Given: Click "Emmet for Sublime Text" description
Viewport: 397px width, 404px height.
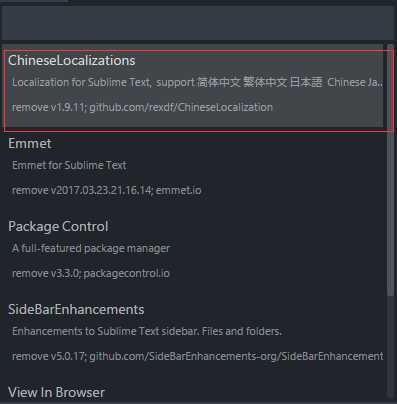Looking at the screenshot, I should pos(69,165).
